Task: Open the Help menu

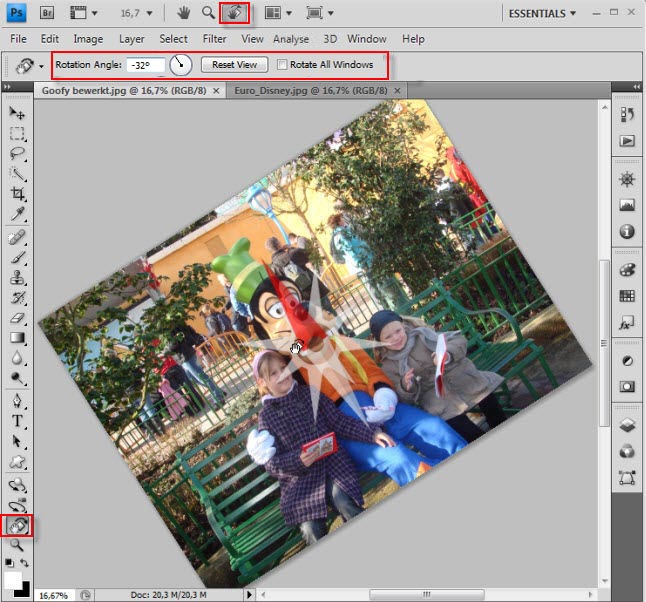Action: tap(413, 39)
